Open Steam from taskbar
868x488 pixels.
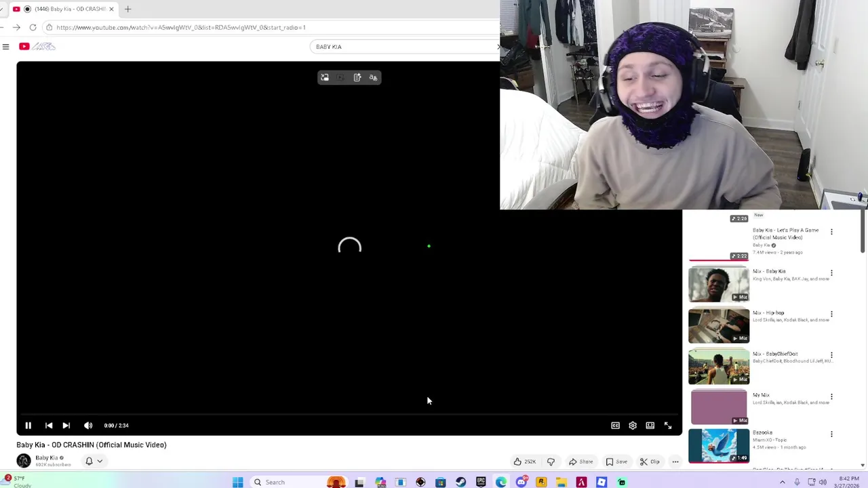[461, 482]
